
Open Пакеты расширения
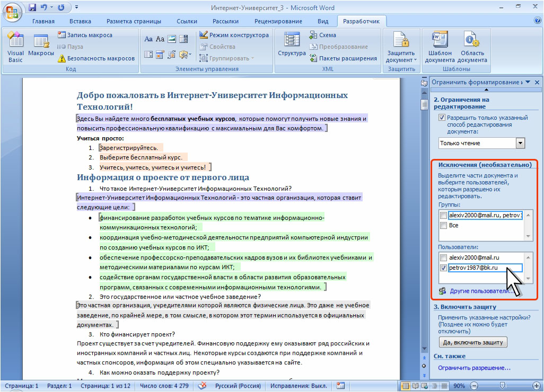pos(343,58)
